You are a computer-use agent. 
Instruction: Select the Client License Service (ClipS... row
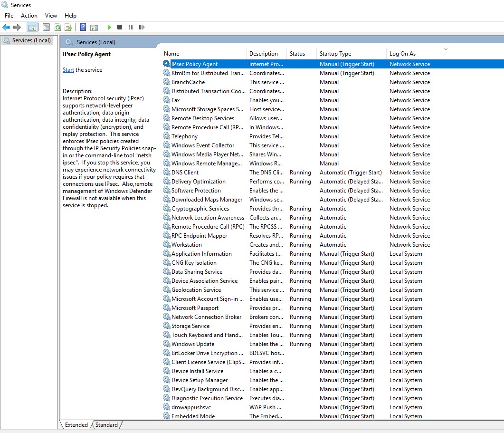pos(333,362)
